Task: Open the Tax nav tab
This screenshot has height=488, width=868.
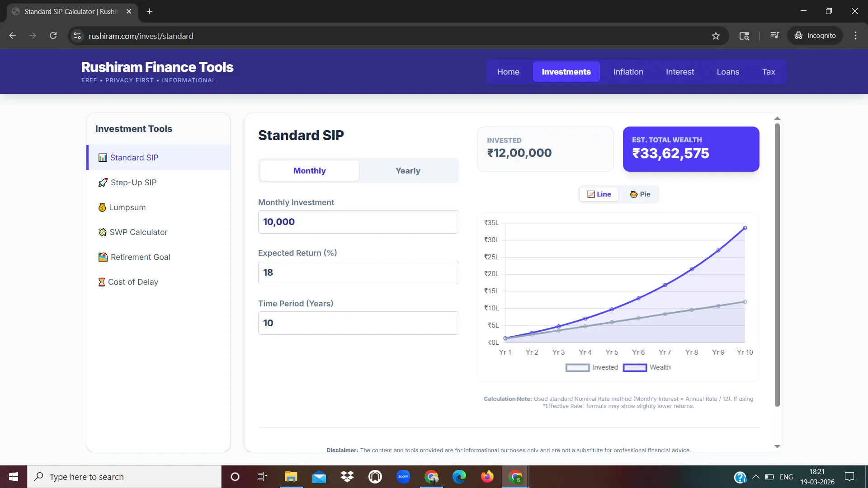Action: click(x=769, y=72)
